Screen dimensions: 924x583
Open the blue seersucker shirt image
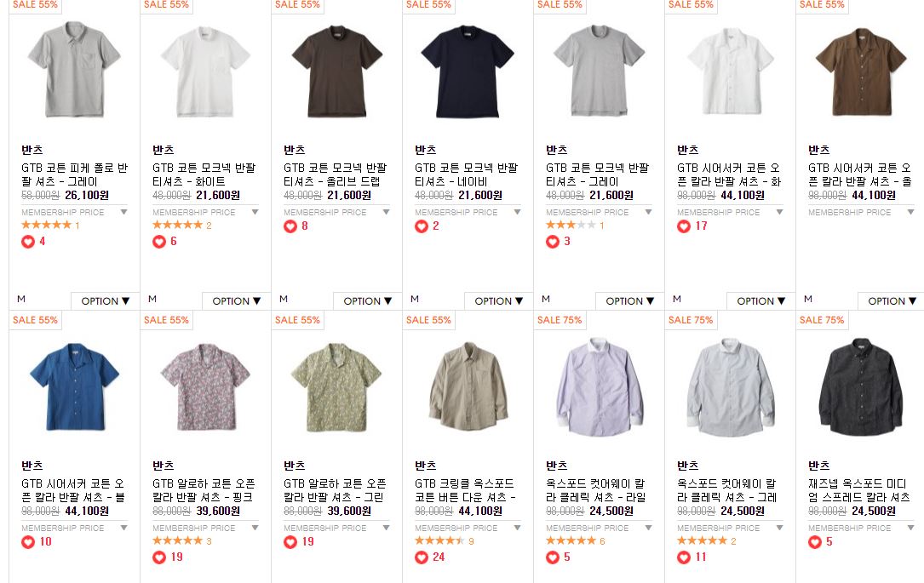(74, 386)
